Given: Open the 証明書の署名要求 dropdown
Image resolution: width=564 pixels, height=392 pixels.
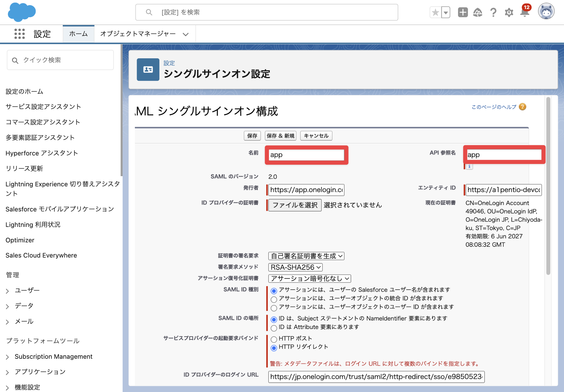Looking at the screenshot, I should (x=306, y=256).
